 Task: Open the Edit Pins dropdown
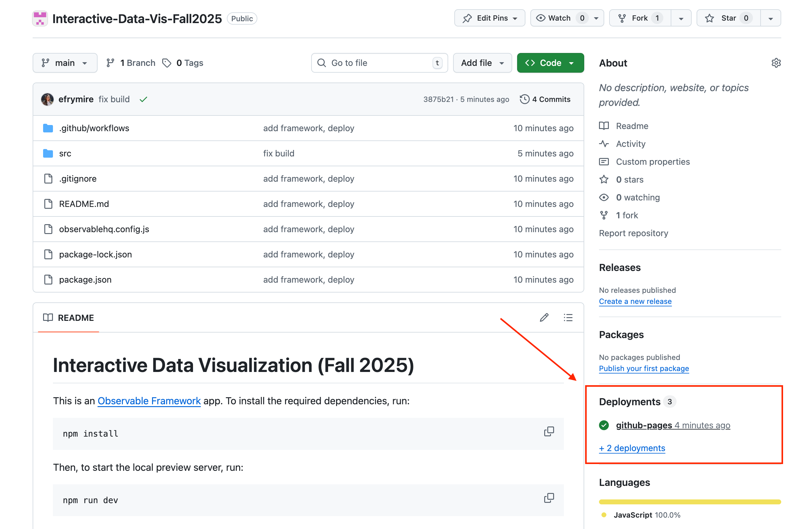[490, 18]
